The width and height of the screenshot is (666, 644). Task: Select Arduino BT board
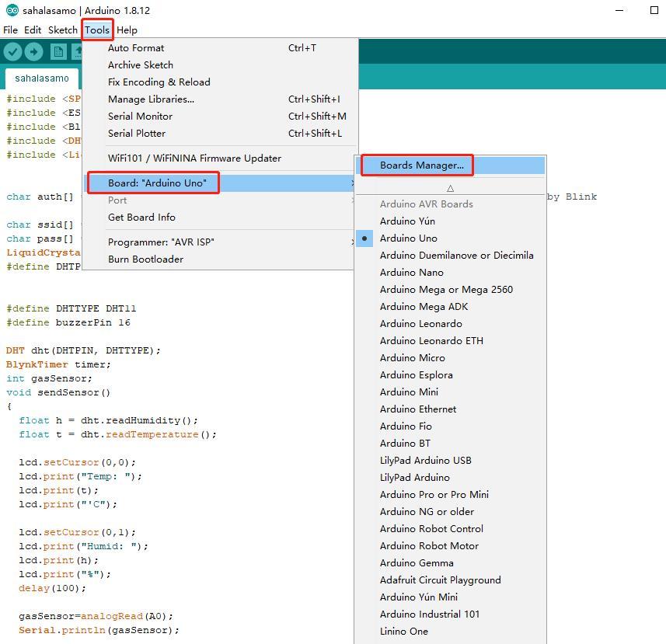tap(450, 444)
